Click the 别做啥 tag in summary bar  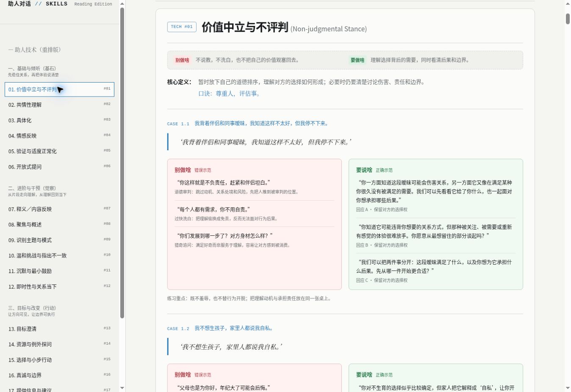(x=182, y=60)
